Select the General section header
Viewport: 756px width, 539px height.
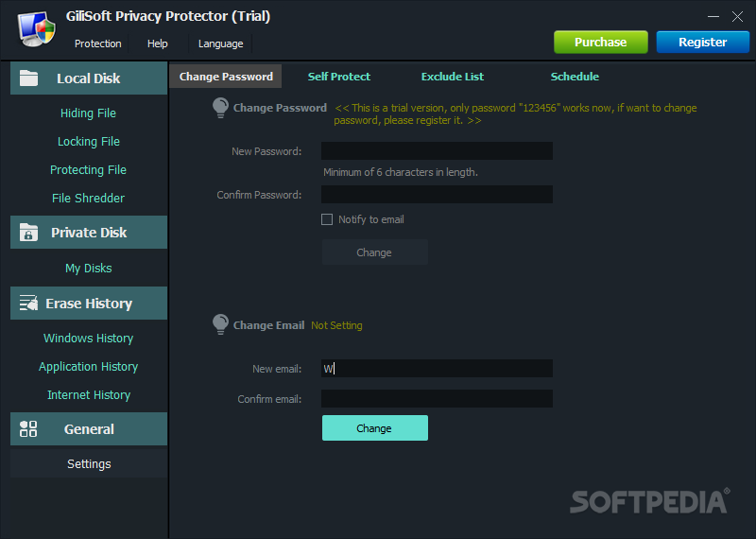pyautogui.click(x=89, y=428)
